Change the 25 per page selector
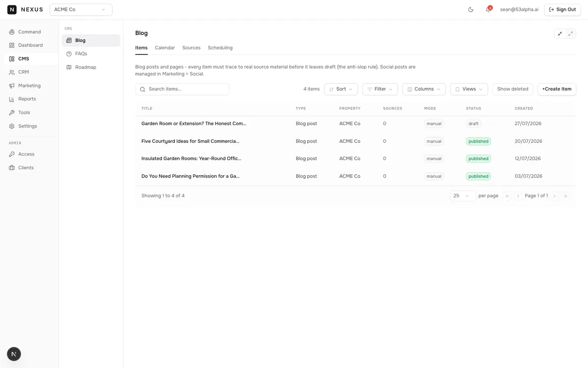This screenshot has width=588, height=368. (x=463, y=196)
